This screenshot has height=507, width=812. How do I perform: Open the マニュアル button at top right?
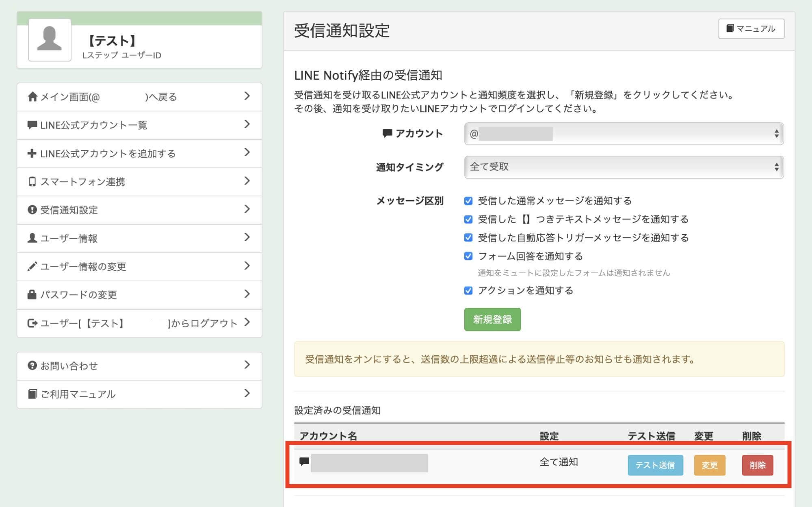click(x=751, y=29)
